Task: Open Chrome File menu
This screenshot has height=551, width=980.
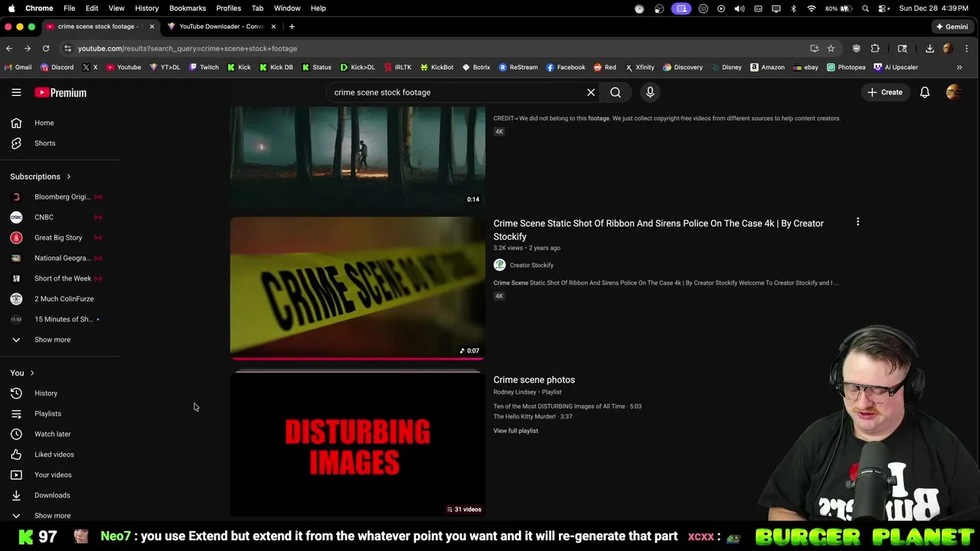Action: [69, 8]
